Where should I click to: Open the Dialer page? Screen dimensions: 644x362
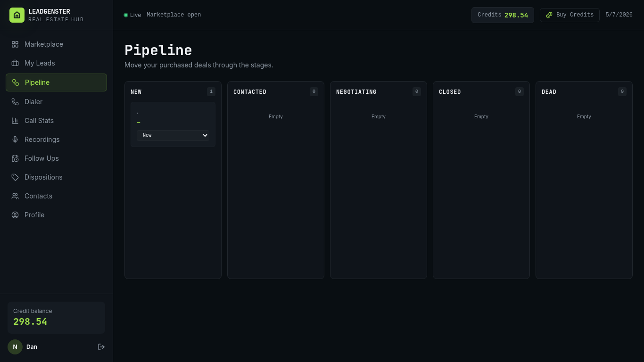pos(56,102)
